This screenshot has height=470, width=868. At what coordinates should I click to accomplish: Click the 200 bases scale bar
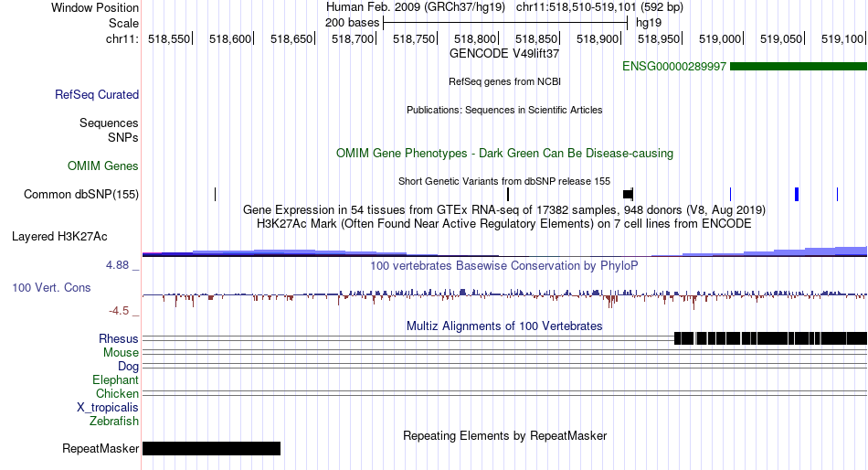click(x=505, y=23)
